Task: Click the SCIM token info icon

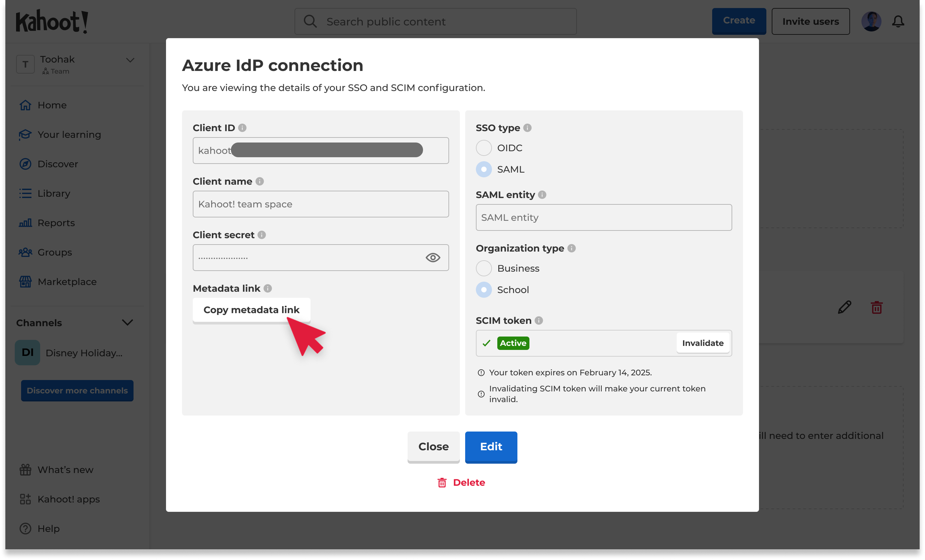Action: [539, 320]
